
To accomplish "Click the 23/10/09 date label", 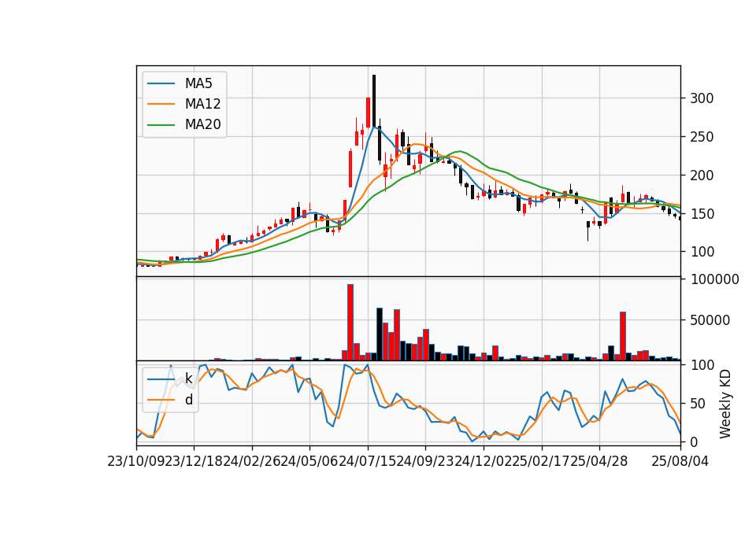I will [136, 462].
